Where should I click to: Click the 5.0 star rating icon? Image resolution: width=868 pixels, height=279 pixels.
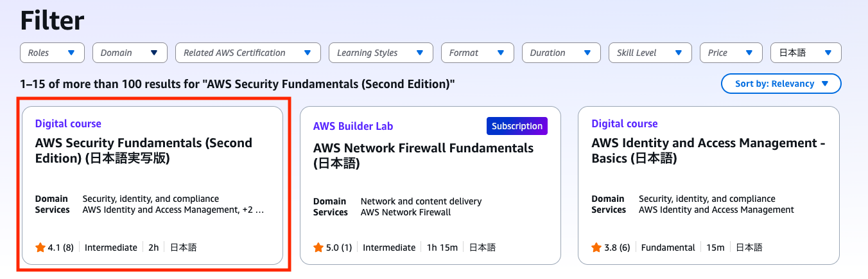[x=318, y=248]
